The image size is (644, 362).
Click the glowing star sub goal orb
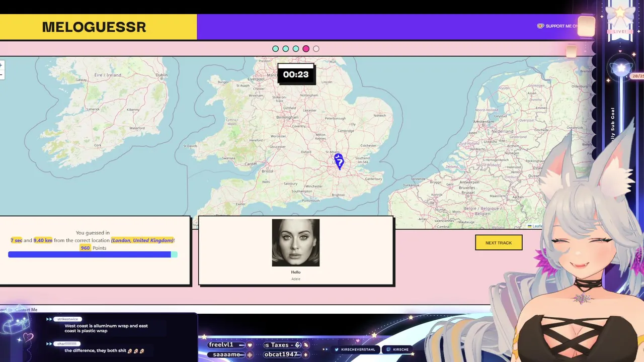pos(621,68)
